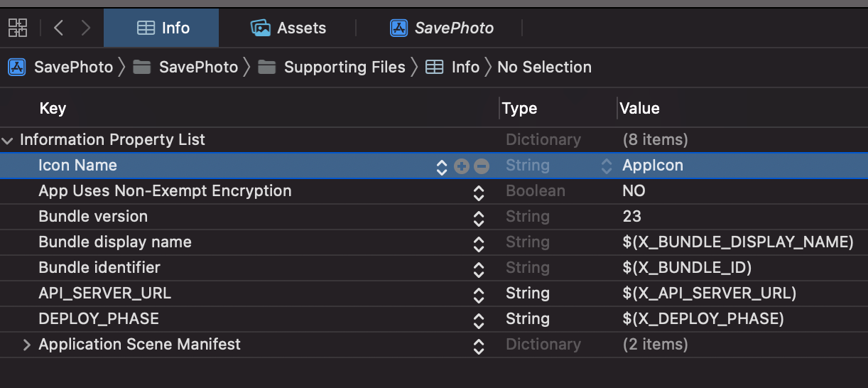
Task: Go back with the left arrow
Action: [59, 28]
